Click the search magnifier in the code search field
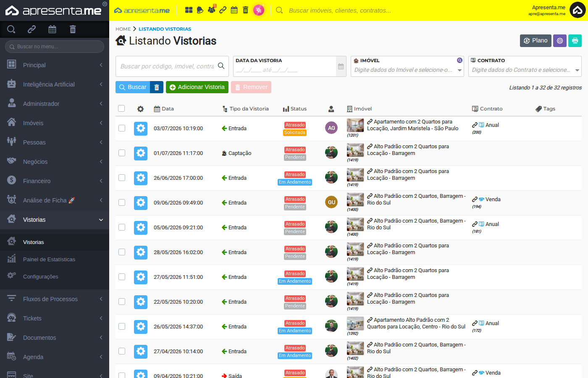588x378 pixels. (x=221, y=66)
